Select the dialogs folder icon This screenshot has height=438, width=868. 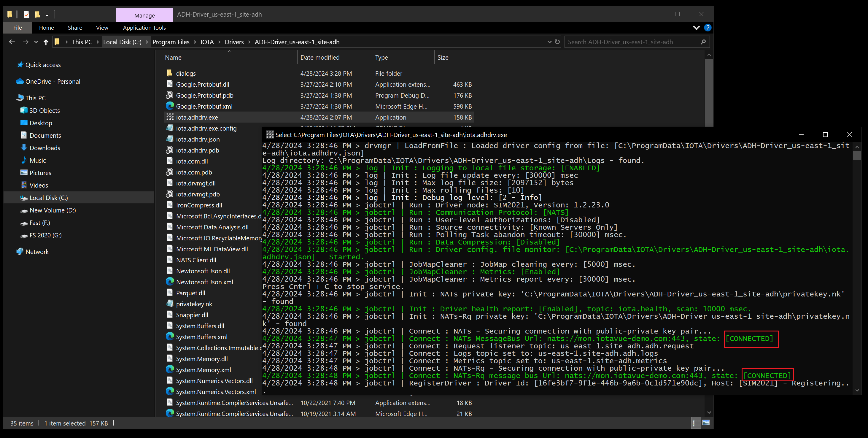(x=169, y=73)
